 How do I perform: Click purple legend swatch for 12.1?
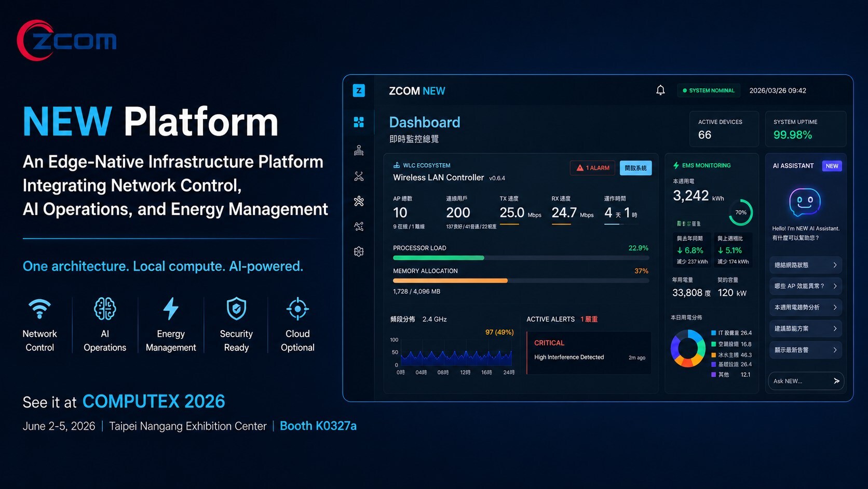click(714, 374)
